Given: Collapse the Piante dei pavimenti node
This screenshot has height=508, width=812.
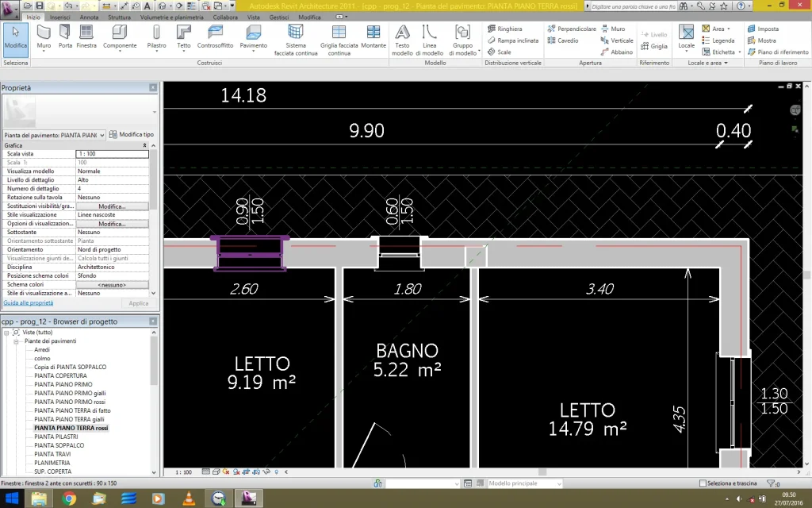Looking at the screenshot, I should click(x=16, y=341).
